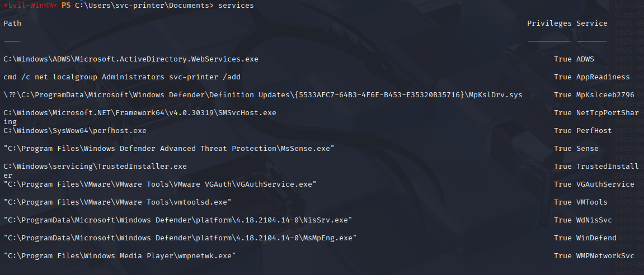Click the TrustedInstaller.exe path

click(x=95, y=167)
